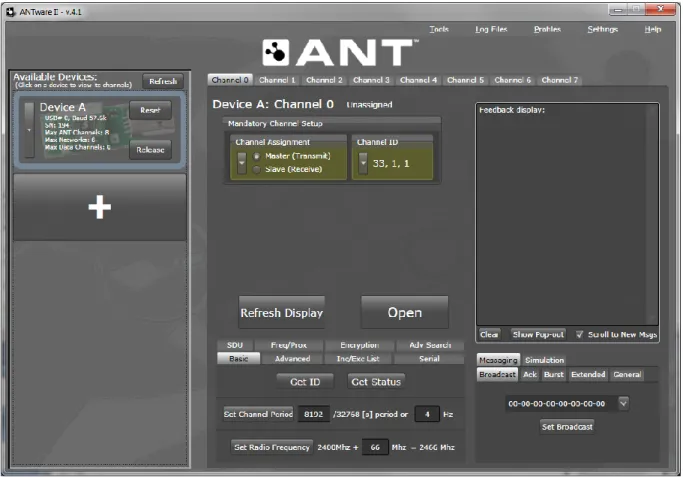This screenshot has height=477, width=683.
Task: Switch to Channel 7 tab
Action: click(559, 80)
